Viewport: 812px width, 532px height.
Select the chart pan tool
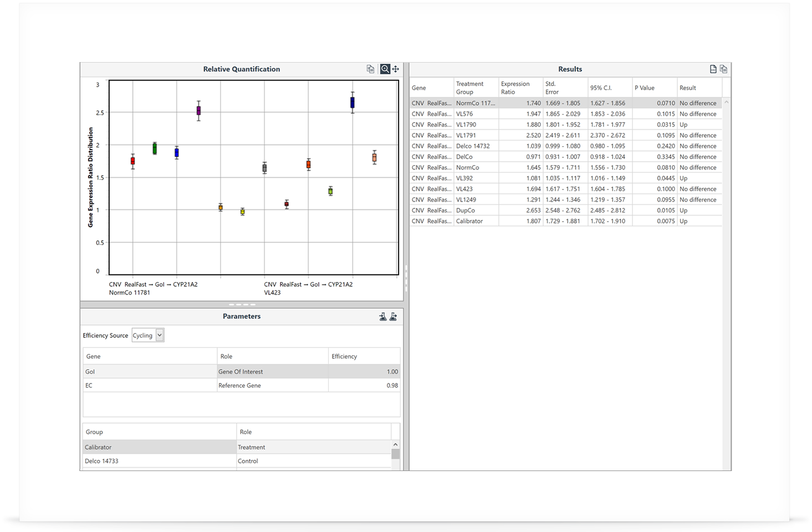(x=396, y=69)
